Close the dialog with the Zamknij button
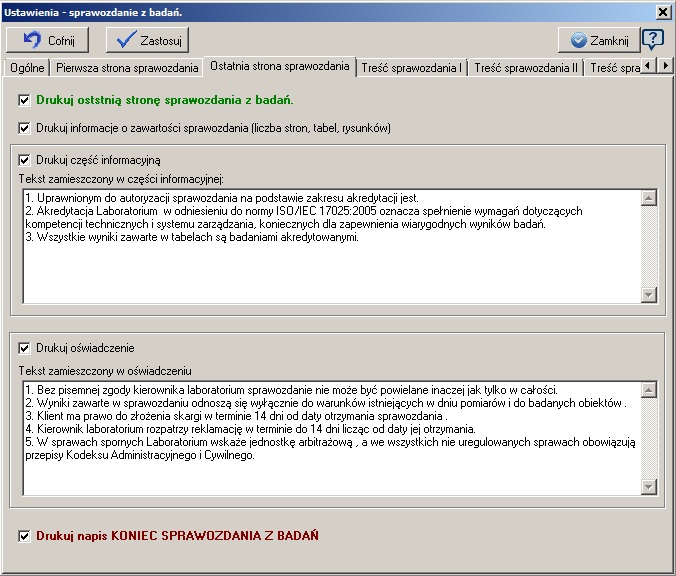The image size is (676, 576). (599, 40)
